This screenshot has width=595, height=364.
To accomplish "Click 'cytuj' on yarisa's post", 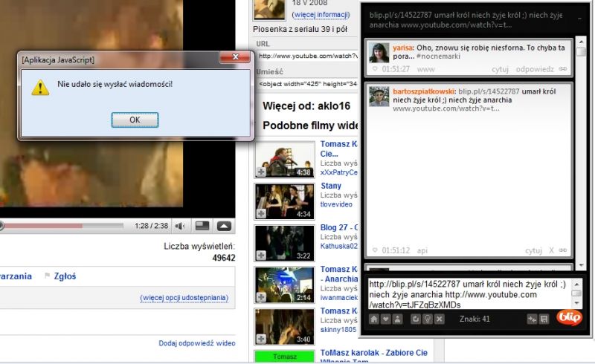I will click(x=500, y=69).
